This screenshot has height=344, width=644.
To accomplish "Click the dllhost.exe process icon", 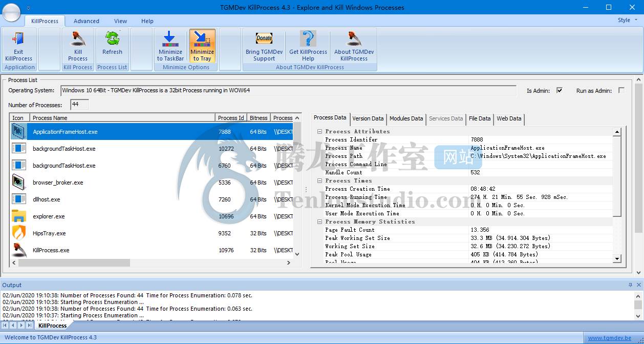I will (x=19, y=199).
